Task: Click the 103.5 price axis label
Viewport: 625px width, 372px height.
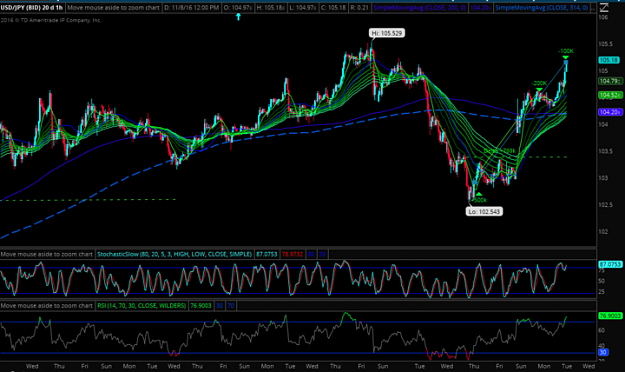Action: point(605,151)
